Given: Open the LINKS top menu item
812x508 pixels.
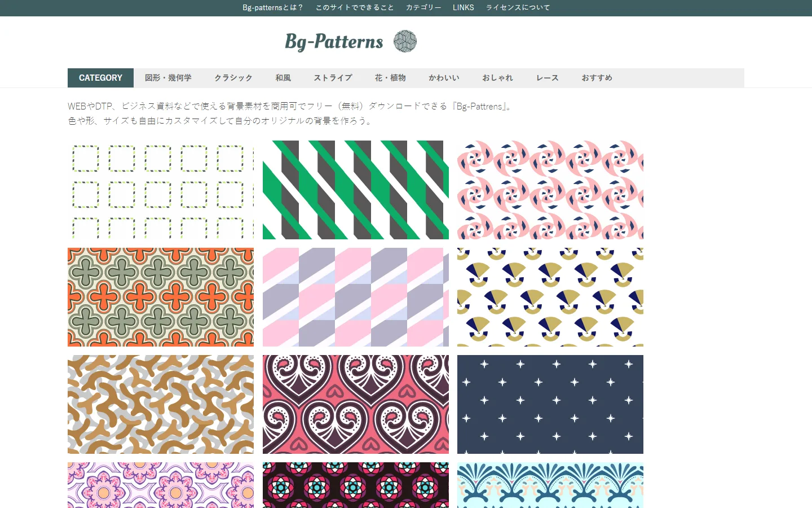Looking at the screenshot, I should 464,7.
